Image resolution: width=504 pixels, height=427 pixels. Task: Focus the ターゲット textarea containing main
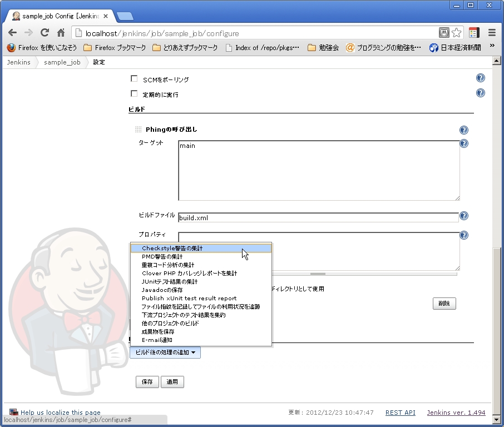pos(319,171)
